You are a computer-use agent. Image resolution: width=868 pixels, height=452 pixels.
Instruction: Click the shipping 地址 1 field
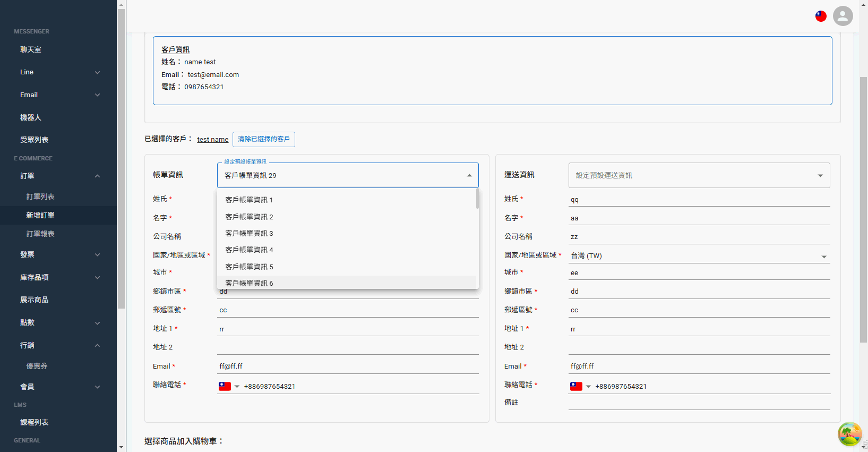699,329
